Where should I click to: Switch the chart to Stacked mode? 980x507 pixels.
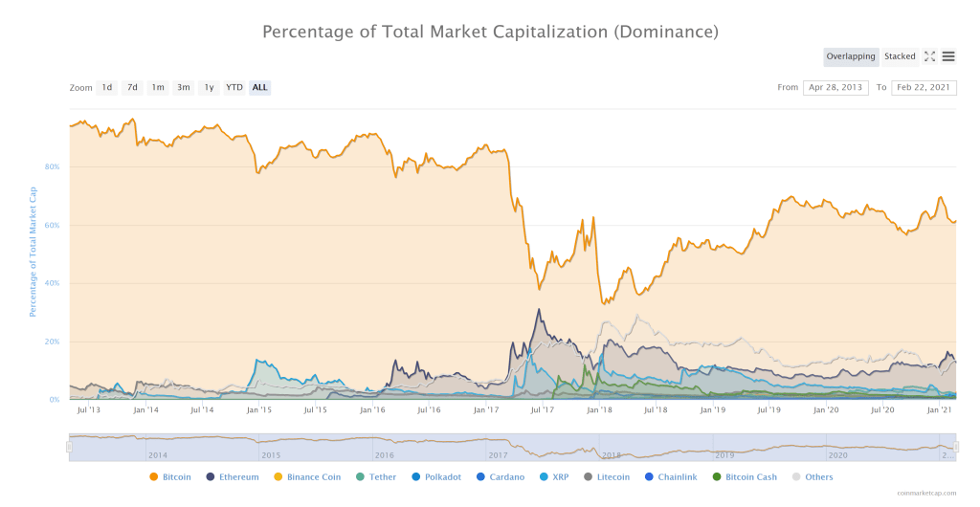tap(900, 56)
